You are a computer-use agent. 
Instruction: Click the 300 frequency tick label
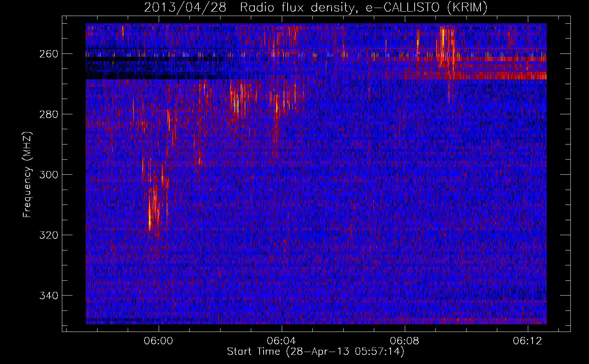[48, 175]
